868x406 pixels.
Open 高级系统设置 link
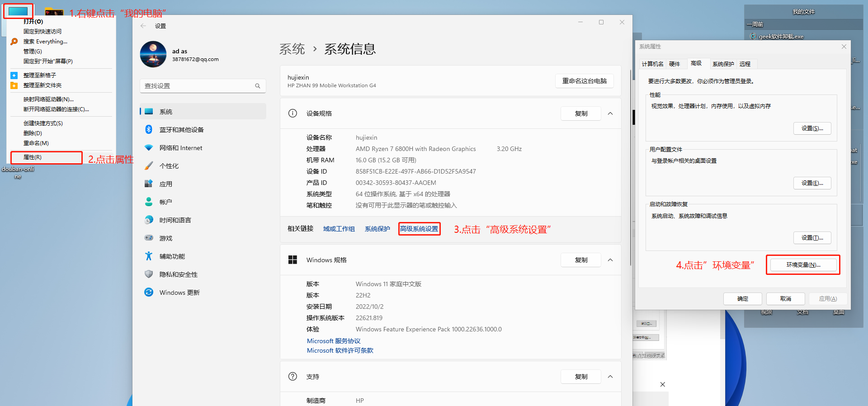419,229
